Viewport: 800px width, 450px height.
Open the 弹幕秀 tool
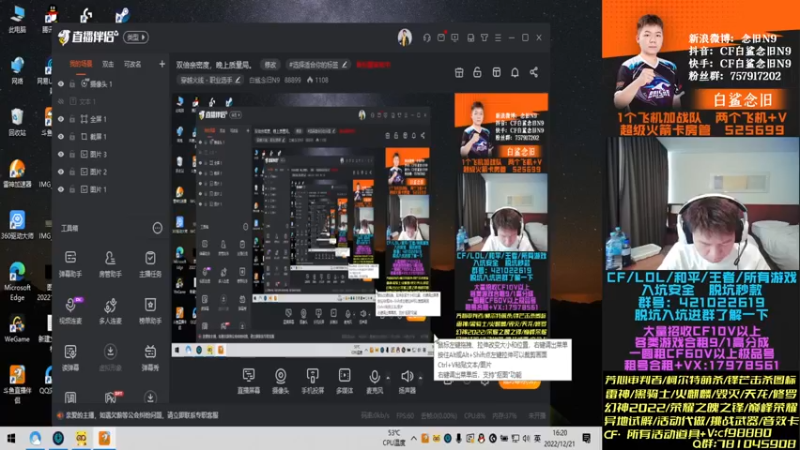150,357
